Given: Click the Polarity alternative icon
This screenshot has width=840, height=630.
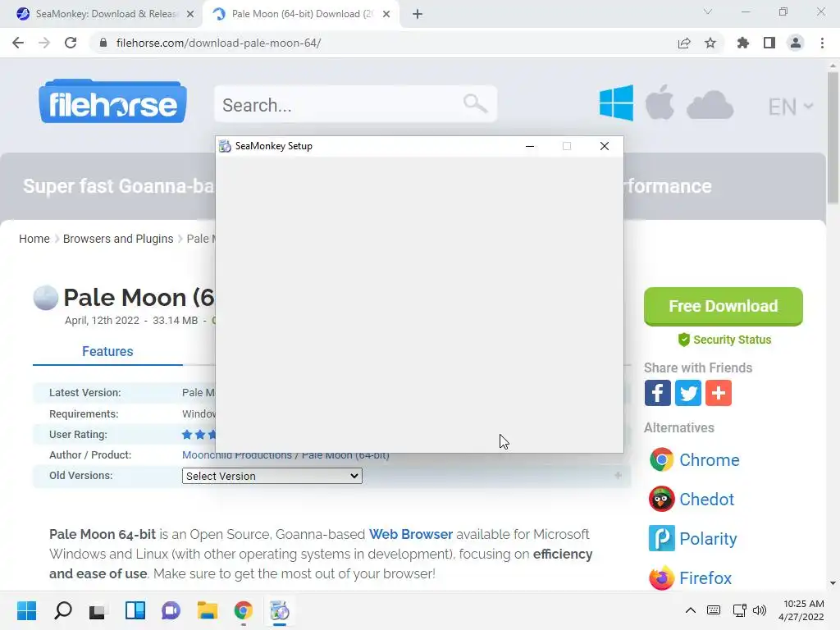Looking at the screenshot, I should (x=662, y=538).
